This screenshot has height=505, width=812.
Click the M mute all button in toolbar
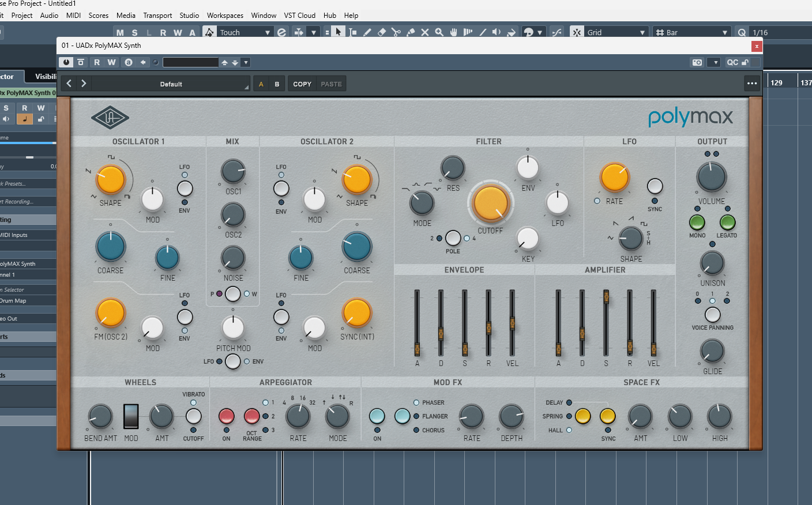coord(120,32)
